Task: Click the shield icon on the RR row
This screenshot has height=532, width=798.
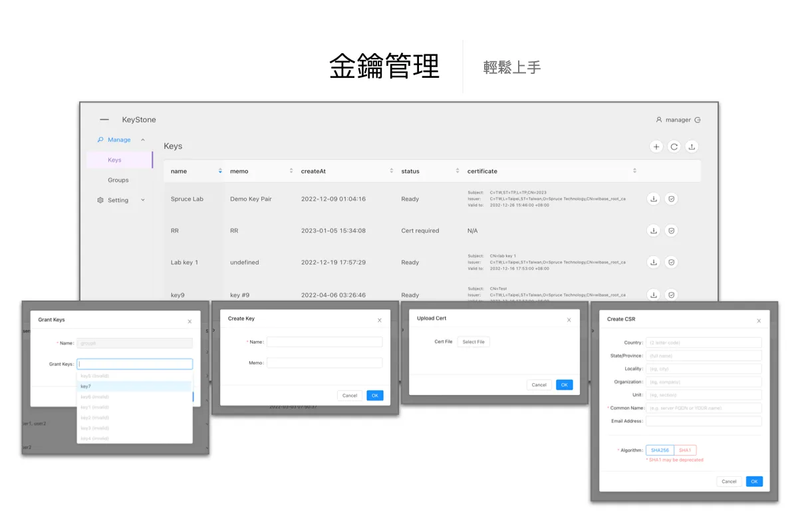Action: [x=672, y=230]
